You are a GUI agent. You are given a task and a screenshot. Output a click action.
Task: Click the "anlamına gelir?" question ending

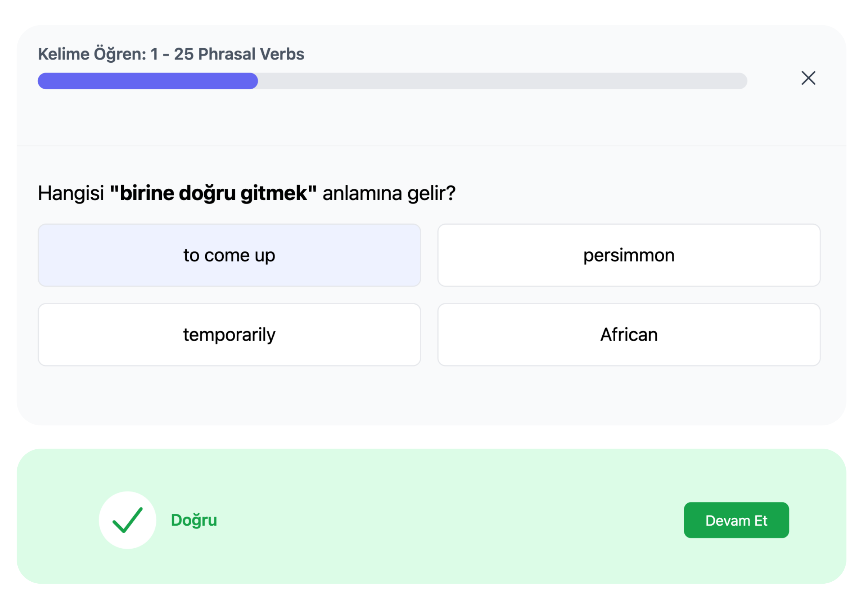pyautogui.click(x=389, y=193)
